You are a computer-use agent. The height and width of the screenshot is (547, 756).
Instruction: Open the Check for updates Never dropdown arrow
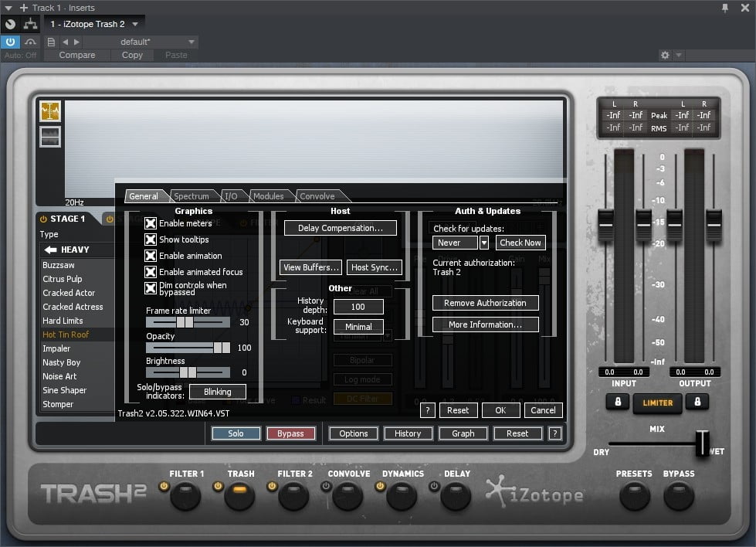pyautogui.click(x=484, y=243)
